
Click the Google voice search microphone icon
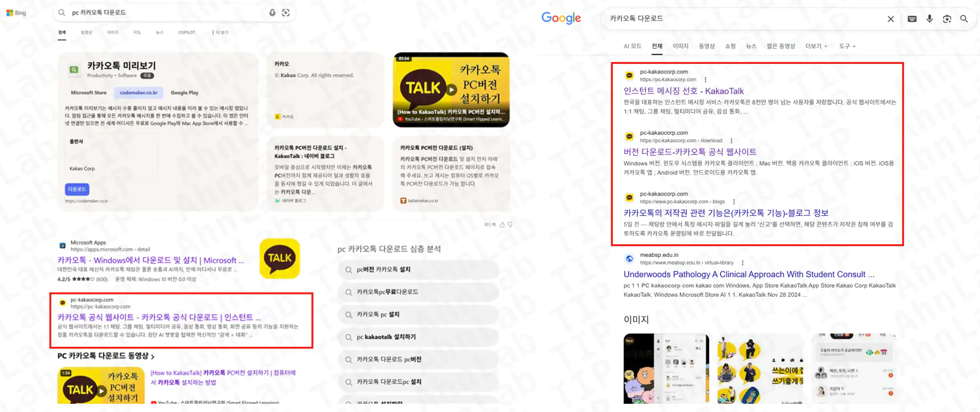[x=929, y=19]
